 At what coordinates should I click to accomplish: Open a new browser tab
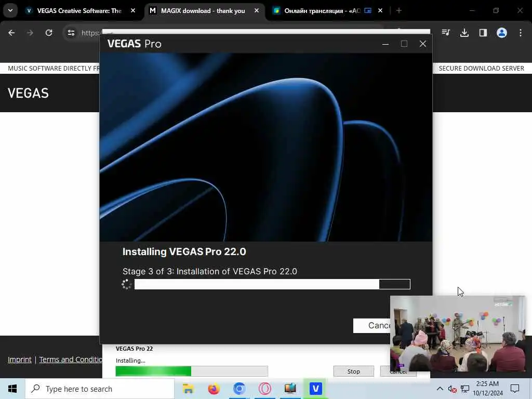[399, 11]
